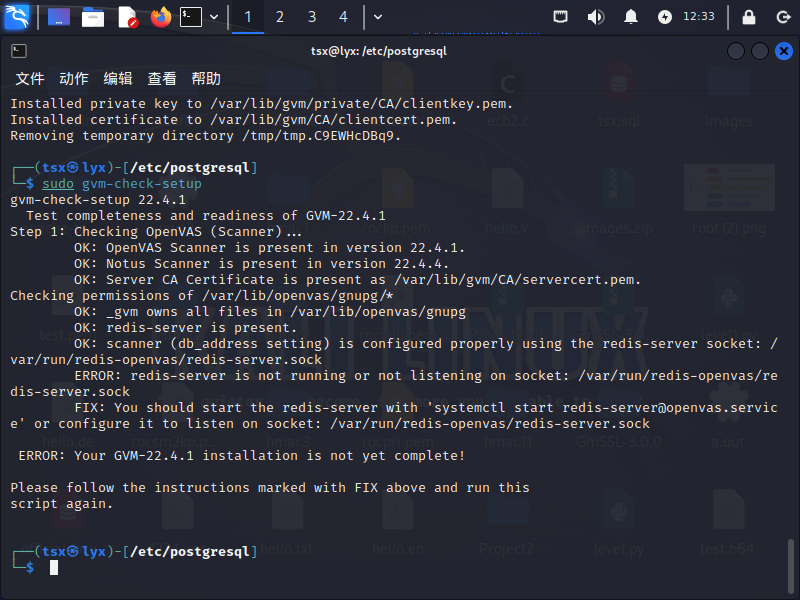The width and height of the screenshot is (800, 600).
Task: Expand the workspace switcher dropdown chevron
Action: coord(378,17)
